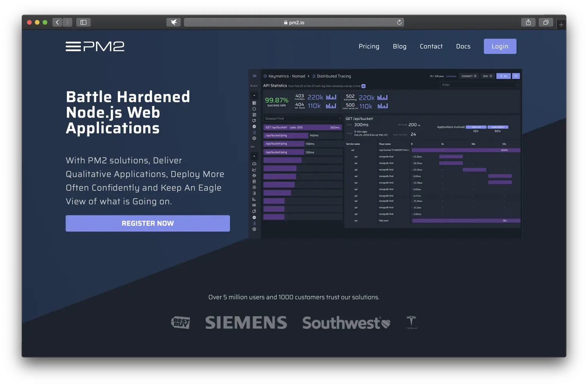The image size is (588, 386).
Task: Click the PM2 logo
Action: click(95, 46)
